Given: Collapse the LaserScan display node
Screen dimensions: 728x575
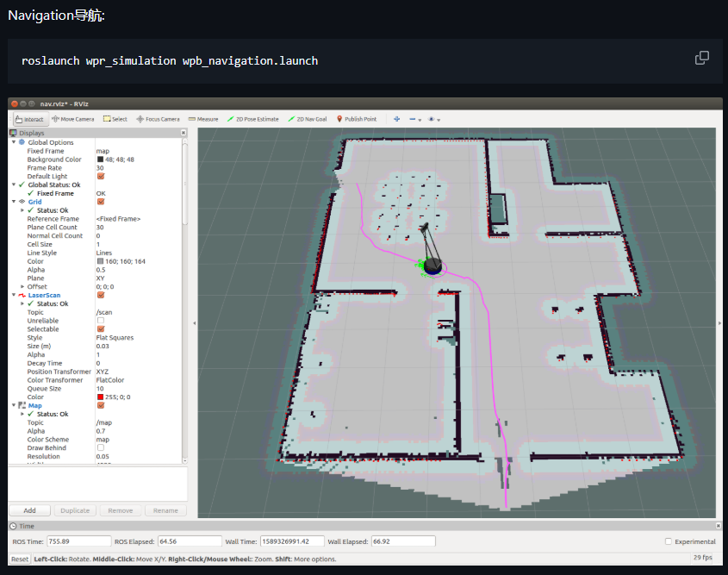Looking at the screenshot, I should 14,295.
